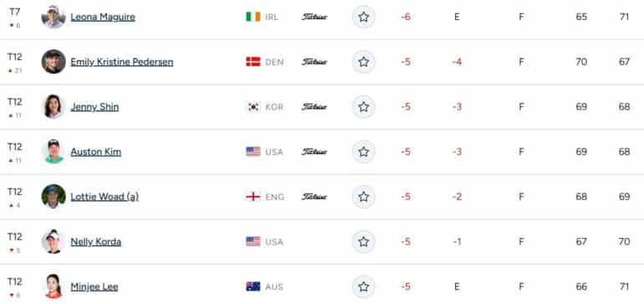Click Minjee Lee's favorite star icon

point(364,286)
